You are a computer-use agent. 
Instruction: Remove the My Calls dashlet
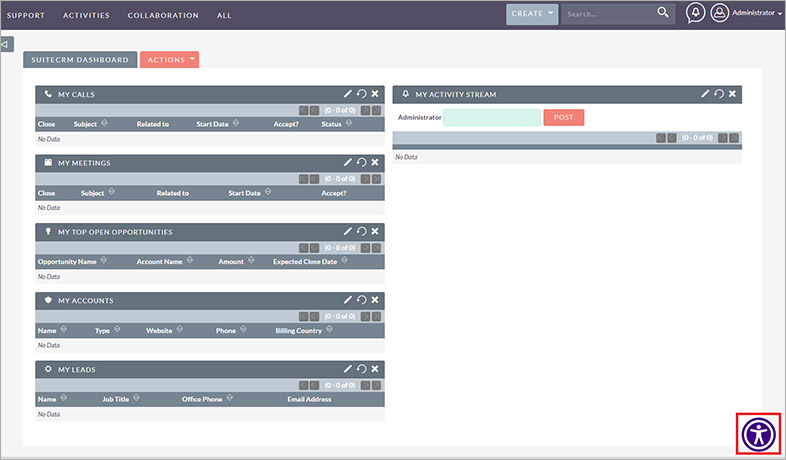[x=375, y=94]
